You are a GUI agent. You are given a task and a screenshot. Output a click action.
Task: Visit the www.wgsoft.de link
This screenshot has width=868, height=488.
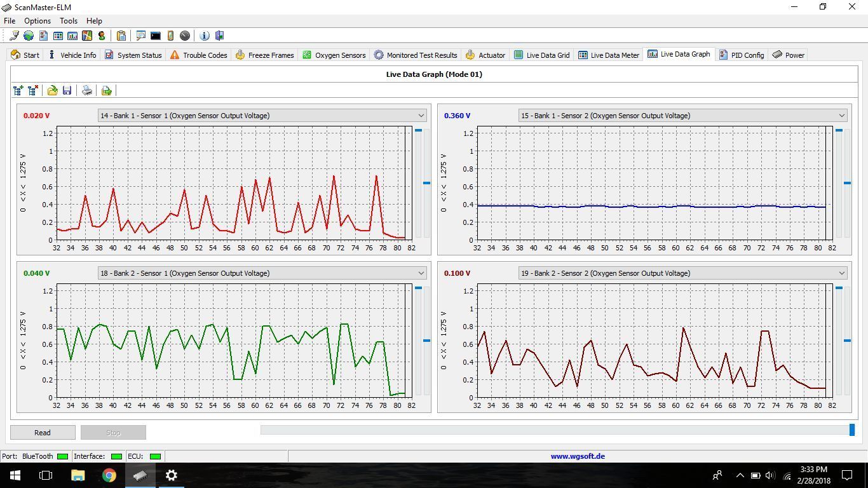tap(577, 456)
